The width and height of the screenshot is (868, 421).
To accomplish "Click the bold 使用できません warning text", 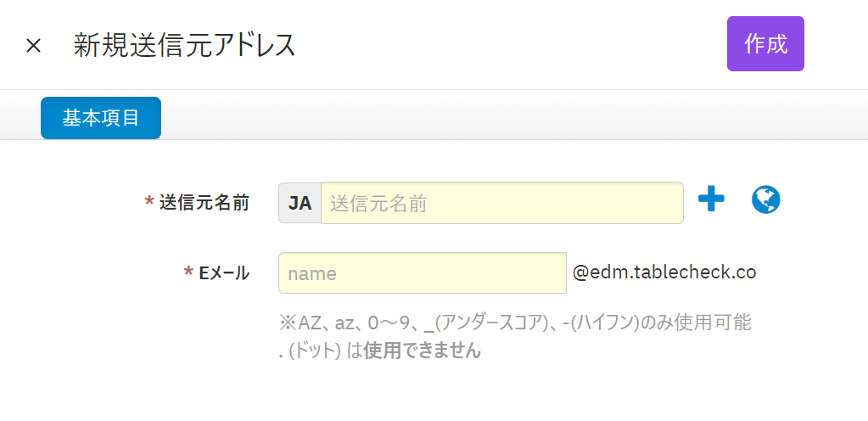I will click(x=422, y=350).
